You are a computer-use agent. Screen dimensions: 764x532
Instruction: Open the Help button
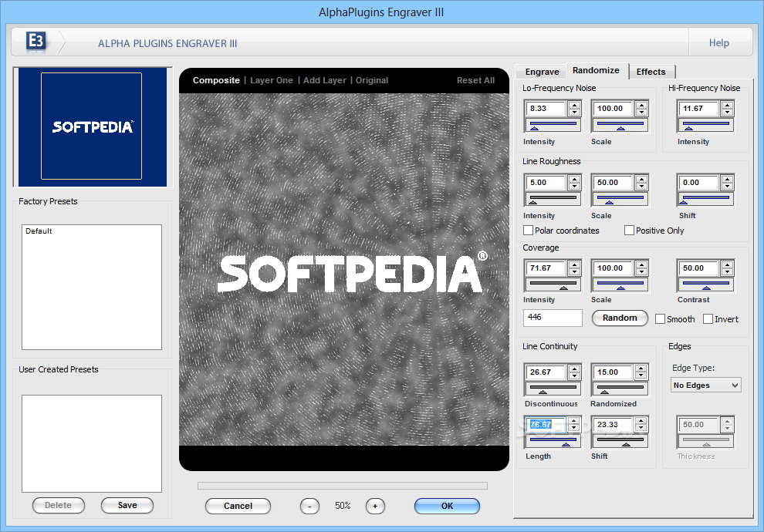(x=719, y=43)
